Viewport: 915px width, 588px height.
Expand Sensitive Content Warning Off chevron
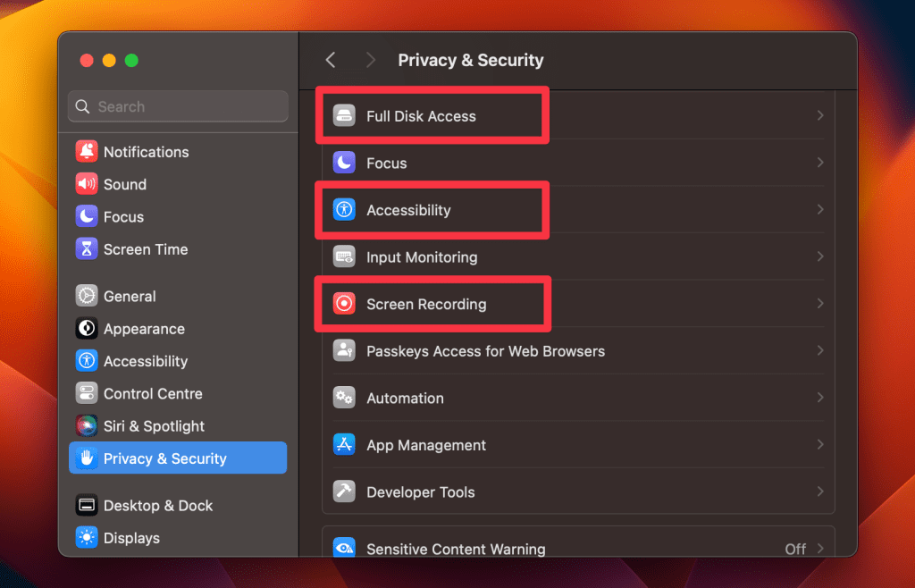pyautogui.click(x=819, y=549)
